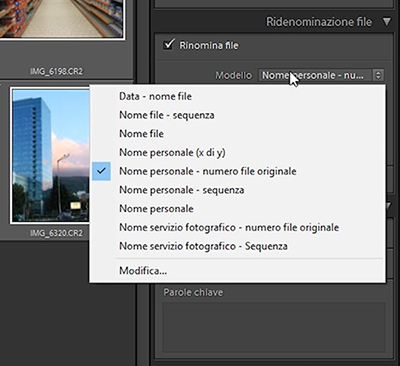
Task: Collapse the Ridenominazione file panel triangle
Action: (x=386, y=22)
